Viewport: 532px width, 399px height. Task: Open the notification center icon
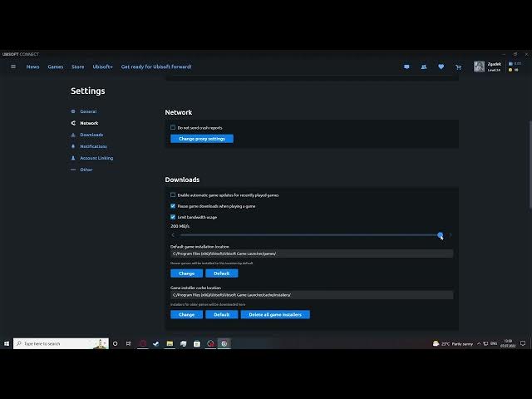pos(523,343)
